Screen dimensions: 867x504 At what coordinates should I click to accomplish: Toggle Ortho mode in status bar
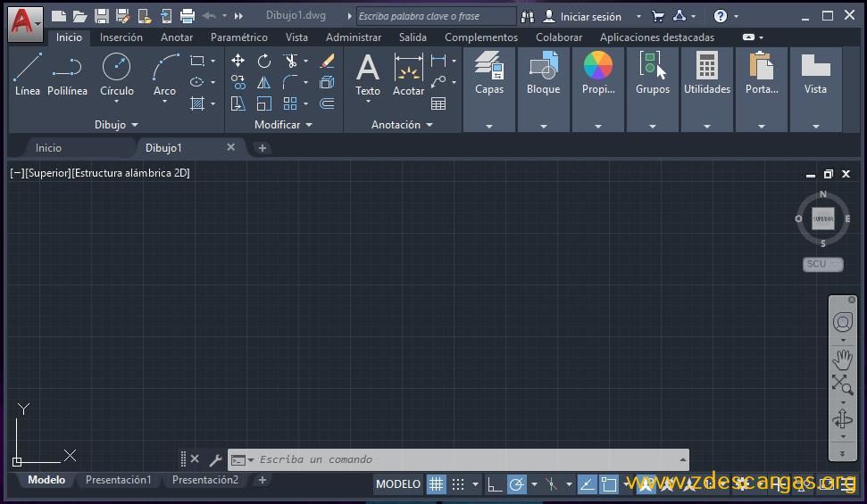point(494,484)
